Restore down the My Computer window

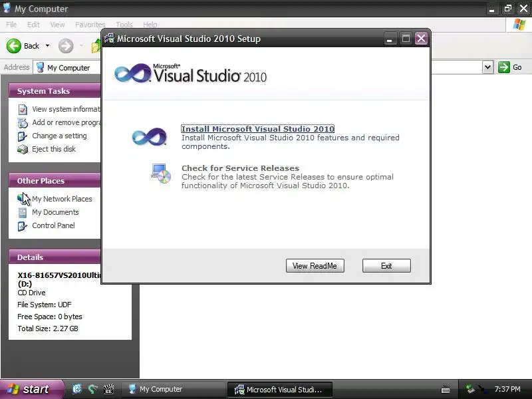click(507, 9)
